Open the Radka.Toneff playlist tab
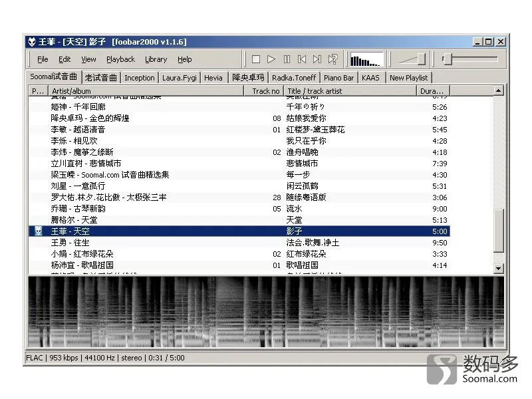532x399 pixels. click(294, 78)
